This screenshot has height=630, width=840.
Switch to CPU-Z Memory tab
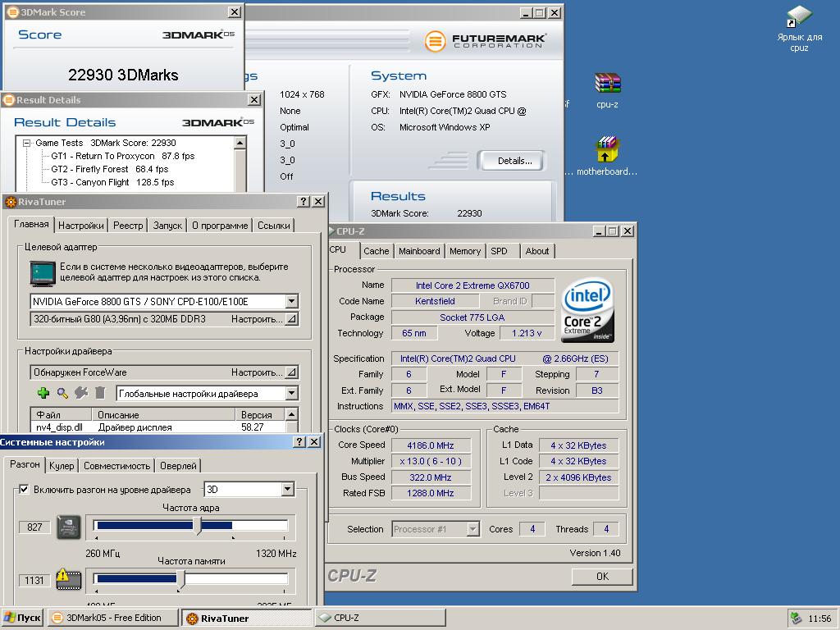465,251
